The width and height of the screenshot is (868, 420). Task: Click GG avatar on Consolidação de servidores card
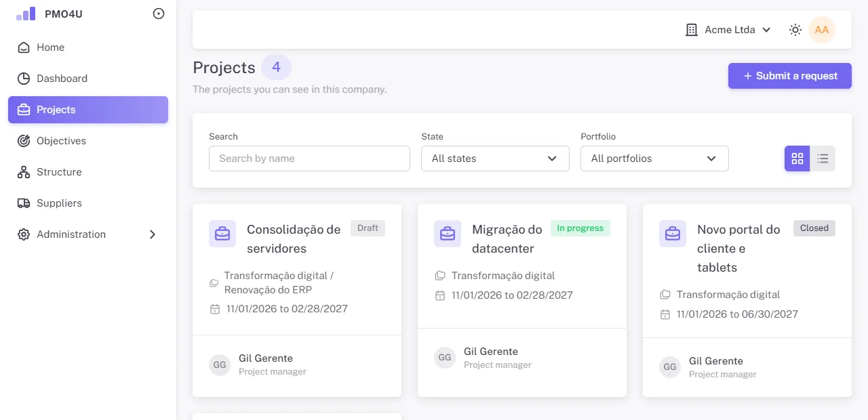220,364
